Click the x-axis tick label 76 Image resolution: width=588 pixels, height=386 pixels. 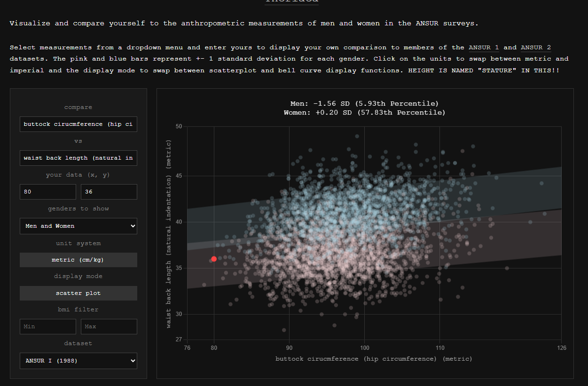pos(188,348)
